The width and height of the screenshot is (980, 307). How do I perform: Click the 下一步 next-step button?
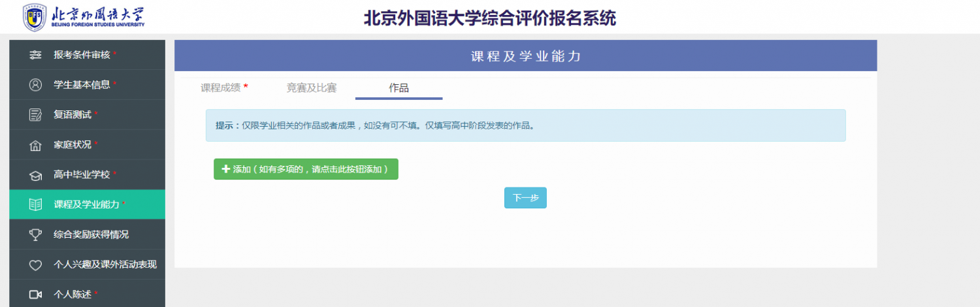(x=525, y=198)
